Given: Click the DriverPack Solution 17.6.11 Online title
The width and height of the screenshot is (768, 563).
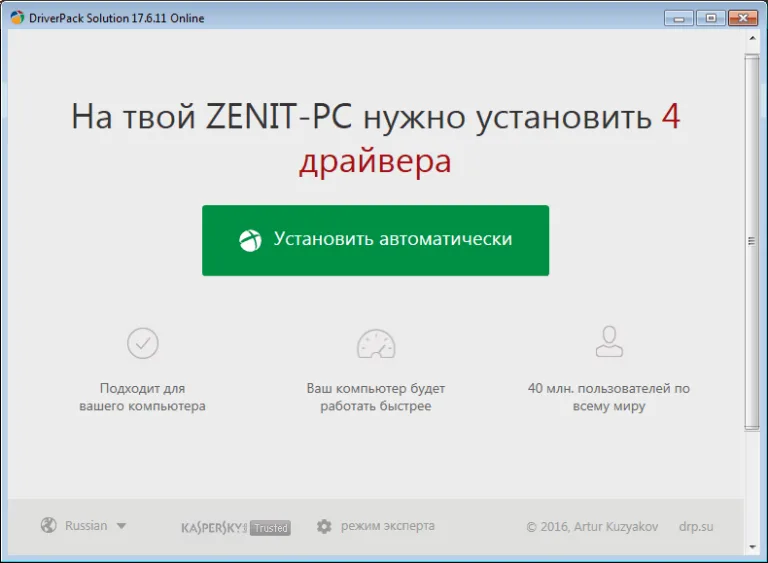Looking at the screenshot, I should click(x=117, y=18).
